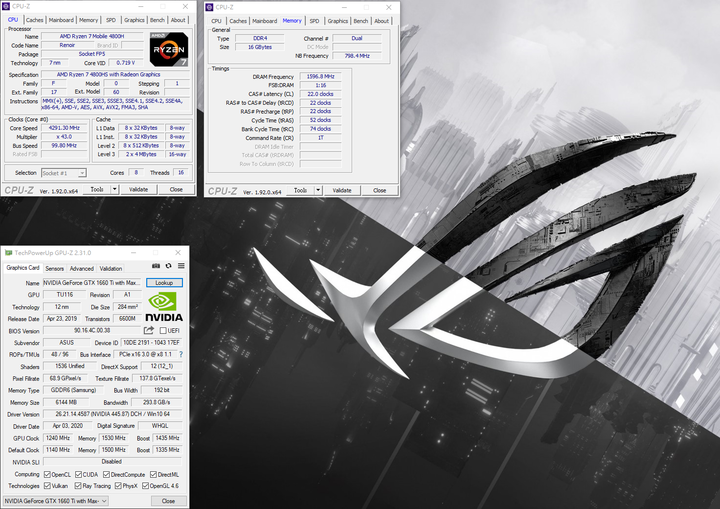
Task: Open Mainboard tab in CPU window
Action: (61, 20)
